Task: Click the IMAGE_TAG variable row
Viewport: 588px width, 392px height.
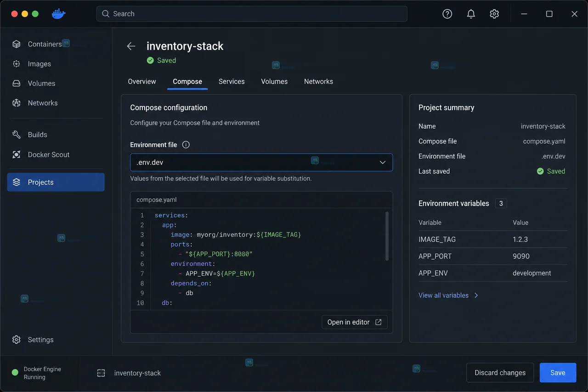Action: click(x=493, y=239)
